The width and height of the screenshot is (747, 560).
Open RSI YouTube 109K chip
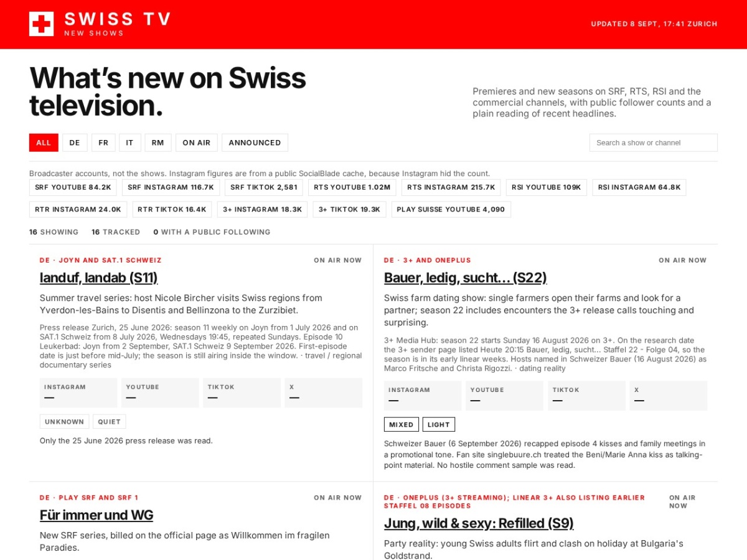(546, 187)
